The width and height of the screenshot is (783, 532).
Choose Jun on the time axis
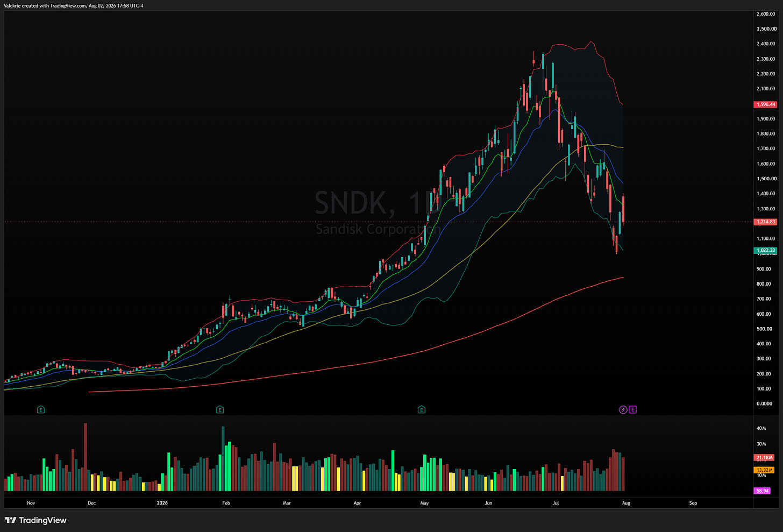488,503
